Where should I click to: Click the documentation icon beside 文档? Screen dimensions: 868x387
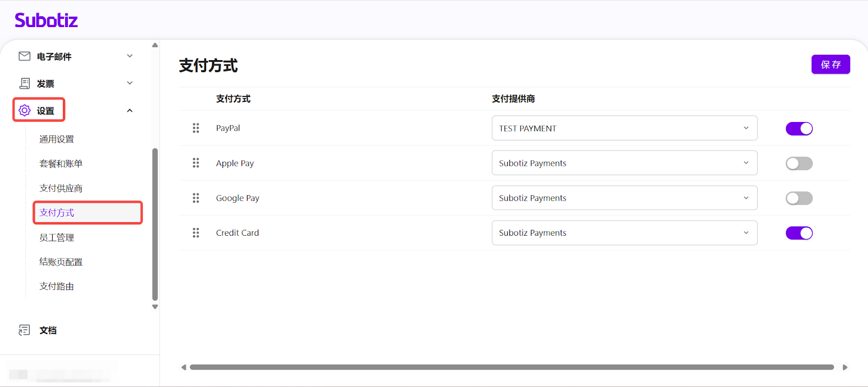[x=24, y=330]
